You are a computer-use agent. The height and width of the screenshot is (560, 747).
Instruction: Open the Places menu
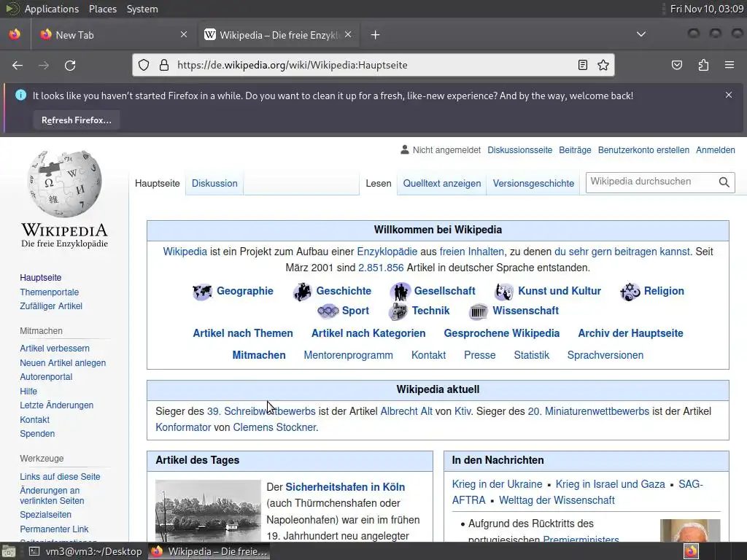pyautogui.click(x=103, y=9)
